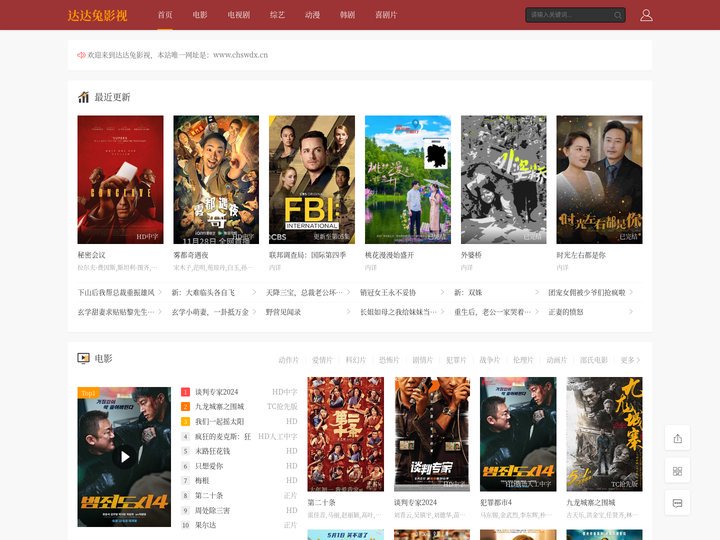Open the 秘密会议 poster

click(x=120, y=180)
